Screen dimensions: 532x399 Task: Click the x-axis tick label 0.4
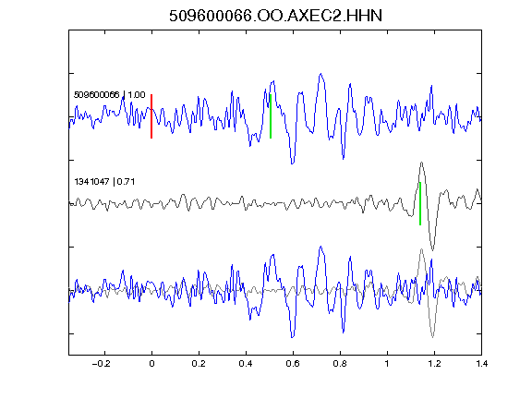(x=246, y=364)
